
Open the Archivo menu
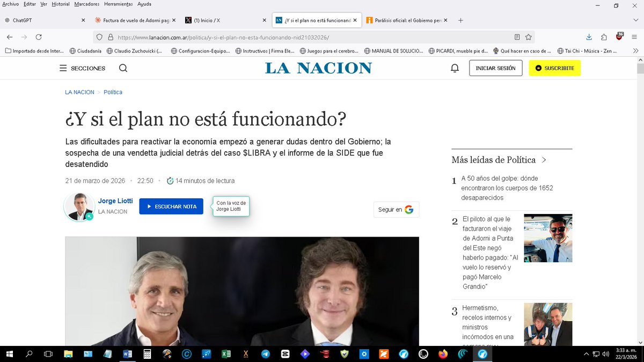coord(10,4)
